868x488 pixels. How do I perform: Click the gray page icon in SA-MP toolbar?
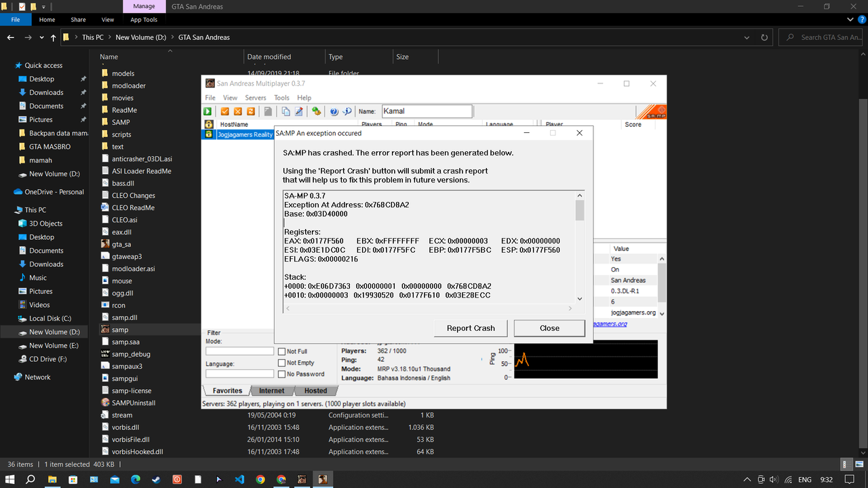[269, 111]
